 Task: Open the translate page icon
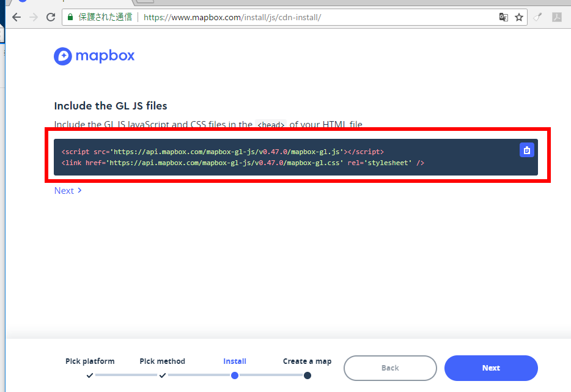coord(503,17)
